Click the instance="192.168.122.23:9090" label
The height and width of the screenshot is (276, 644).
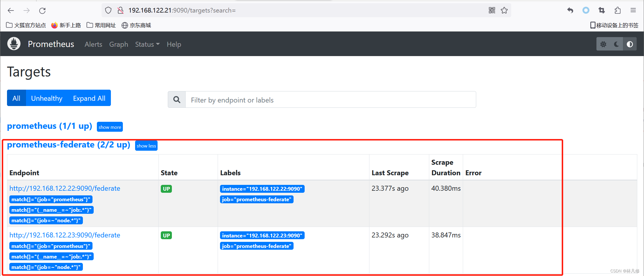click(x=262, y=236)
